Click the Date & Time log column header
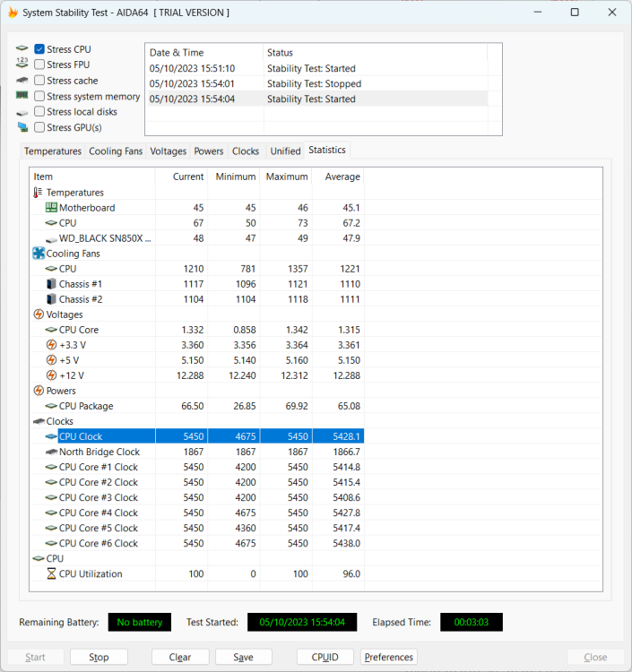This screenshot has width=632, height=672. click(x=204, y=53)
